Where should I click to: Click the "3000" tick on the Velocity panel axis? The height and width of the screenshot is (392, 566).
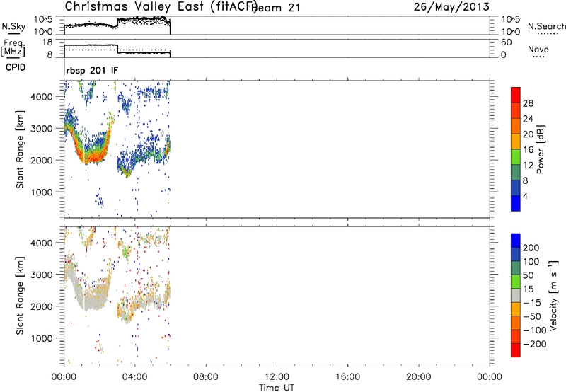[42, 275]
